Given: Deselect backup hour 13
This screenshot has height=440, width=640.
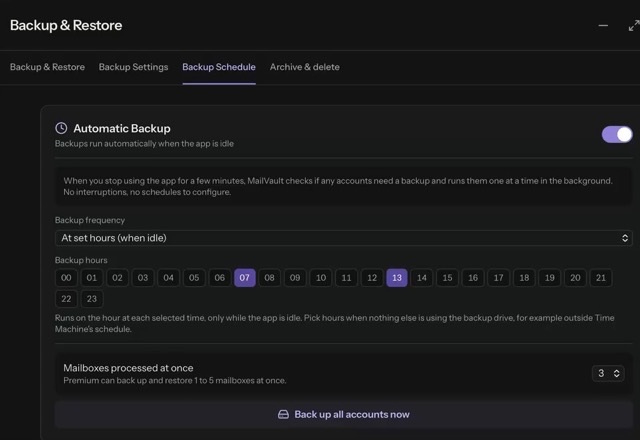Looking at the screenshot, I should tap(397, 278).
